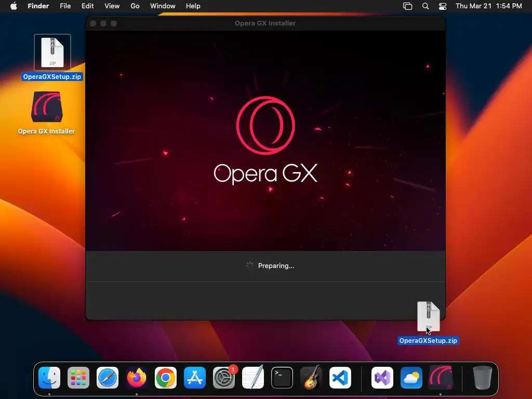532x399 pixels.
Task: Open Launchpad from the Dock
Action: (x=78, y=377)
